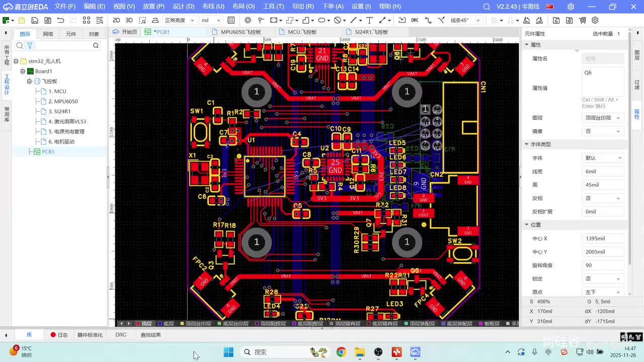Click the 旋转角度 field showing 90
644x362 pixels.
click(603, 265)
